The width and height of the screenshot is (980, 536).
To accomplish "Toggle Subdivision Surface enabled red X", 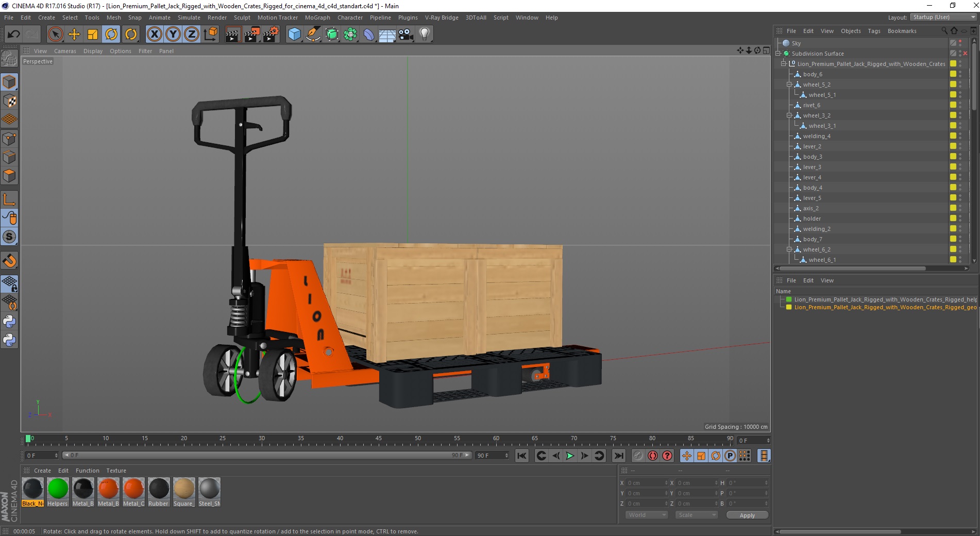I will 965,54.
